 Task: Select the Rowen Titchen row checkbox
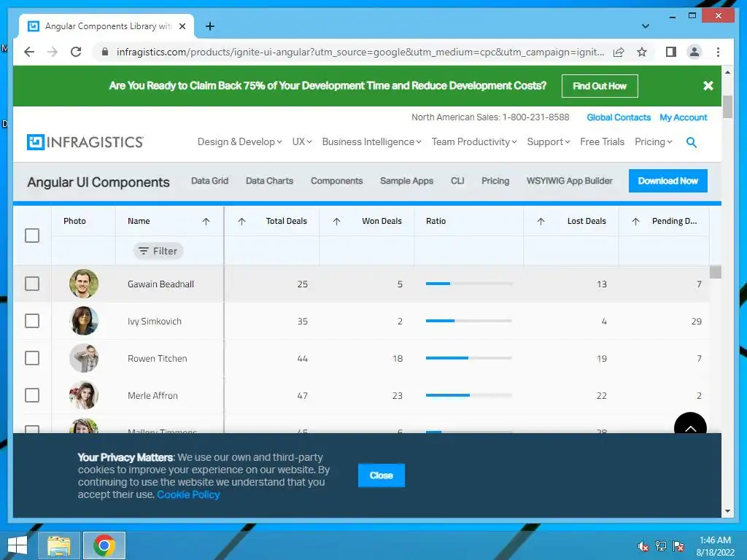point(32,358)
